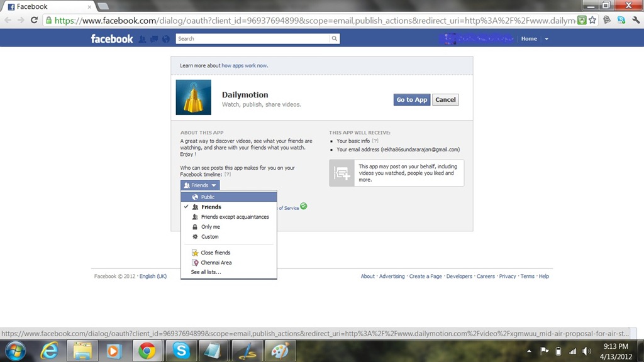
Task: Open Internet Explorer from the taskbar
Action: click(x=50, y=351)
